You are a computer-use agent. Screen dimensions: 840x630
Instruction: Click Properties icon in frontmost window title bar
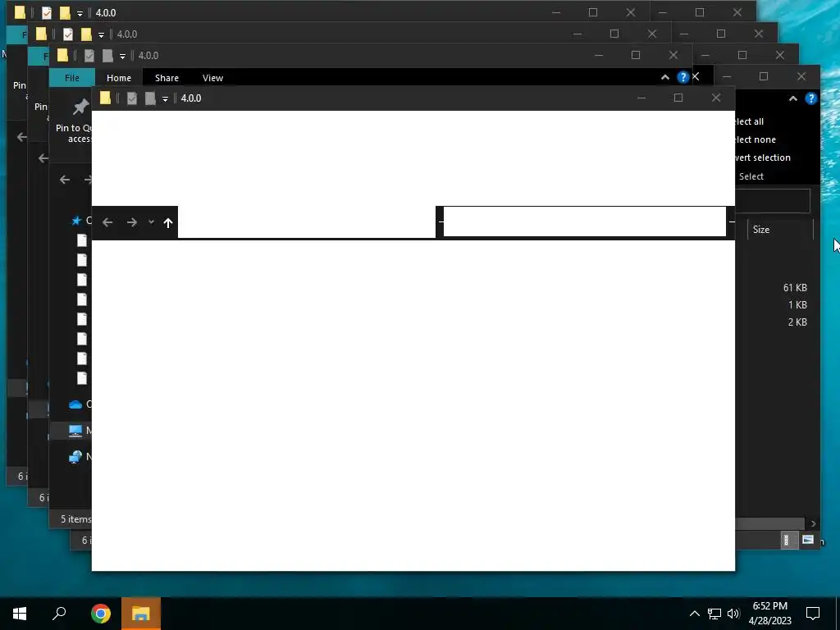132,98
